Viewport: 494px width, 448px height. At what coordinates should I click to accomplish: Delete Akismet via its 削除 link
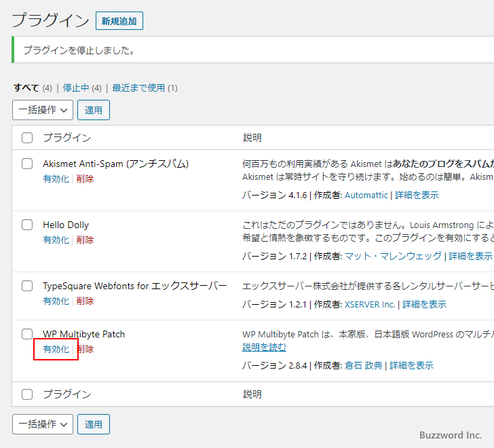pyautogui.click(x=85, y=179)
